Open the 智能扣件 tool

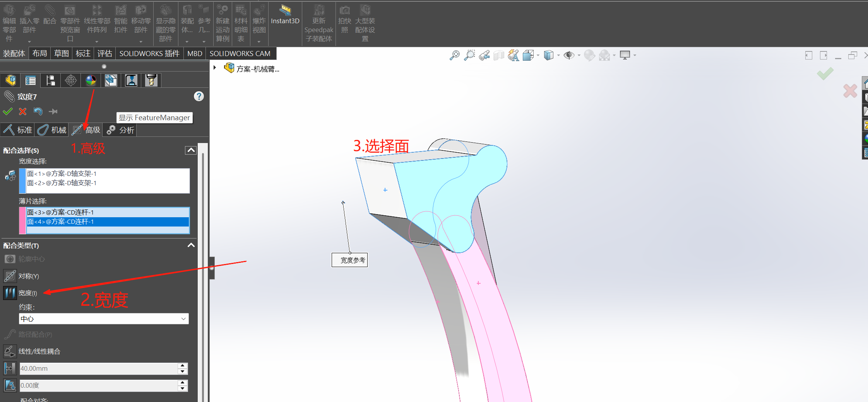click(121, 19)
